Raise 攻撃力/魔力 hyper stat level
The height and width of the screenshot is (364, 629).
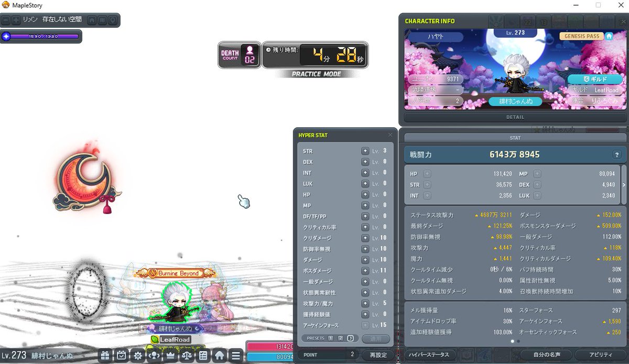click(x=365, y=303)
